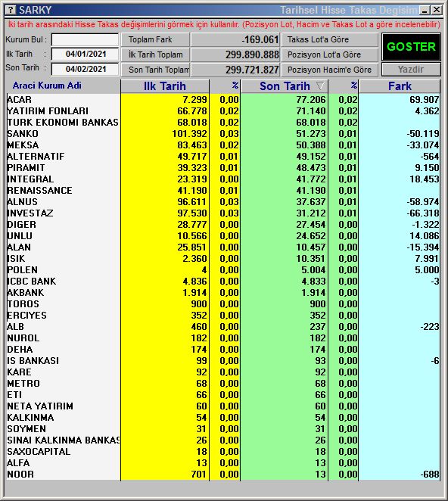This screenshot has height=501, width=448.
Task: Select Pozisyon Hacim'e Göre option
Action: click(330, 70)
